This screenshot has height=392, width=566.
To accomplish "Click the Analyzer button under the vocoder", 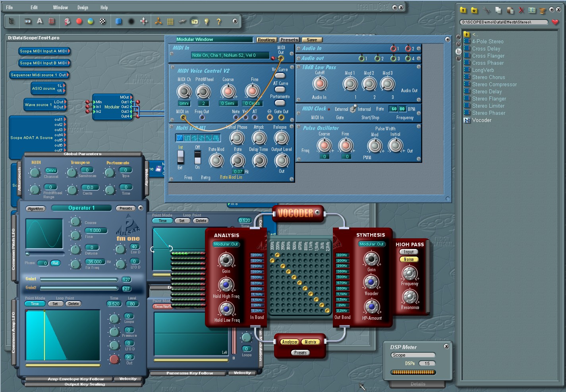I will (x=290, y=342).
